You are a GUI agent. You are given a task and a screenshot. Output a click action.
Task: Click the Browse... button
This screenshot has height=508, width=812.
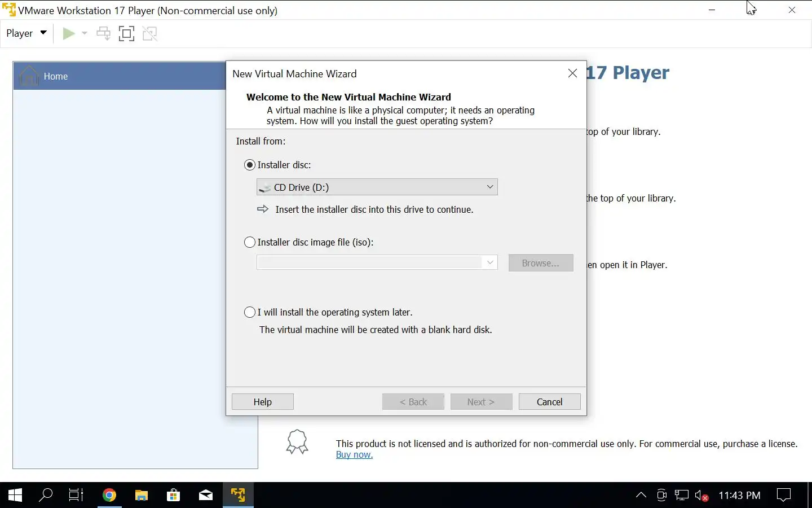coord(541,263)
